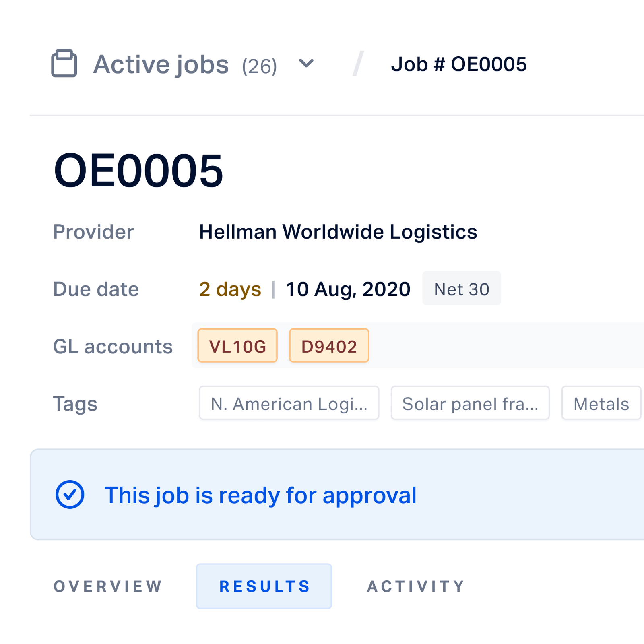Screen dimensions: 644x644
Task: Click the Active jobs clipboard icon
Action: pyautogui.click(x=64, y=63)
